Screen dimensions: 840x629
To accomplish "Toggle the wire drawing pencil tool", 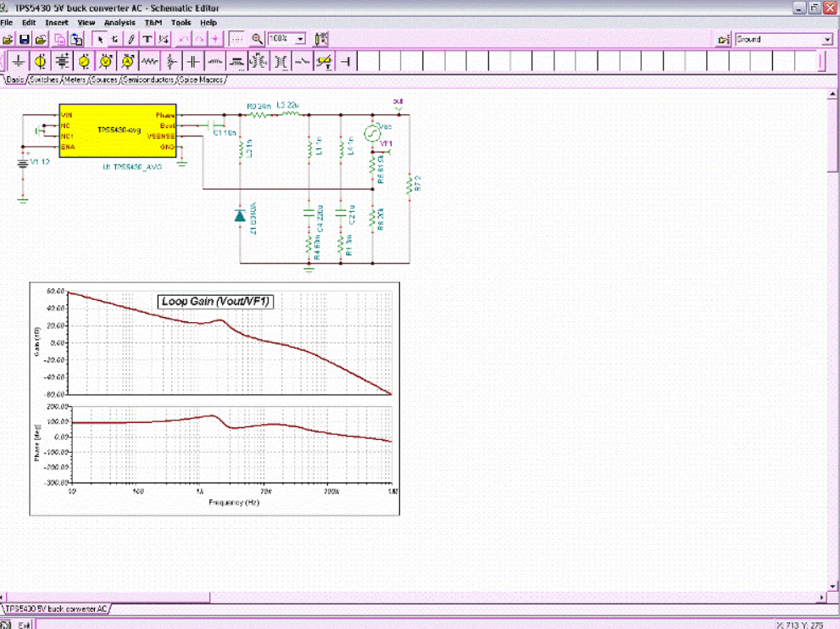I will (x=131, y=39).
